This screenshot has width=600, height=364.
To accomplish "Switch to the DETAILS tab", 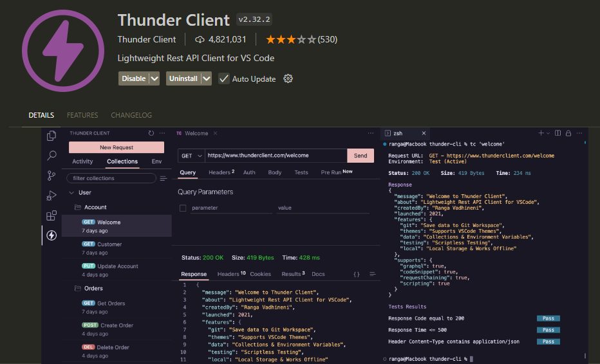I will 41,115.
